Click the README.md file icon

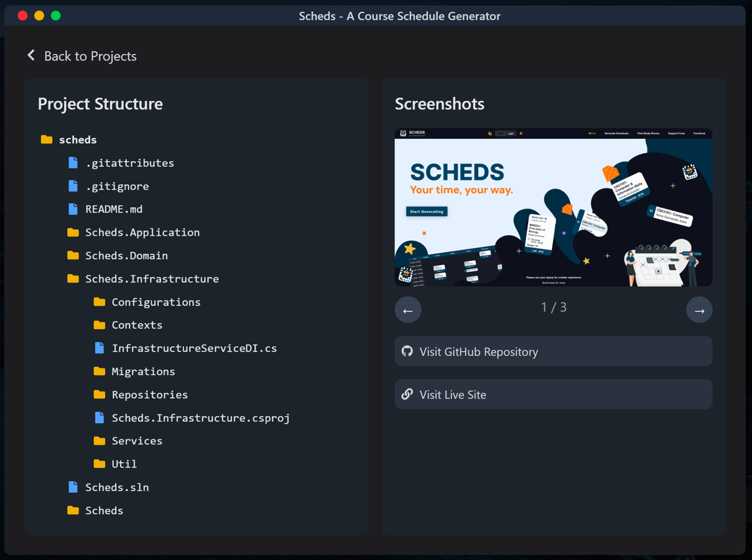pyautogui.click(x=73, y=209)
